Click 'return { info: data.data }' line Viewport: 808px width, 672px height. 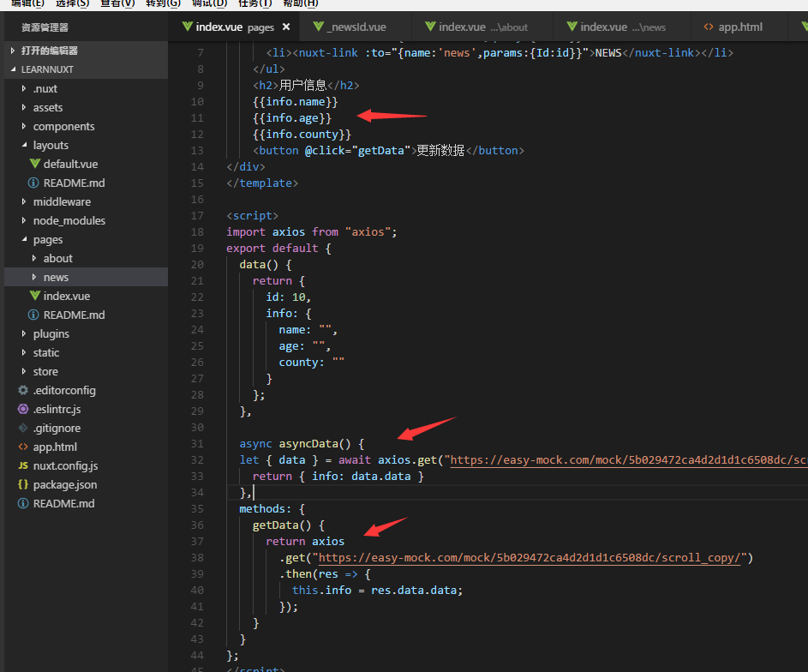click(338, 477)
